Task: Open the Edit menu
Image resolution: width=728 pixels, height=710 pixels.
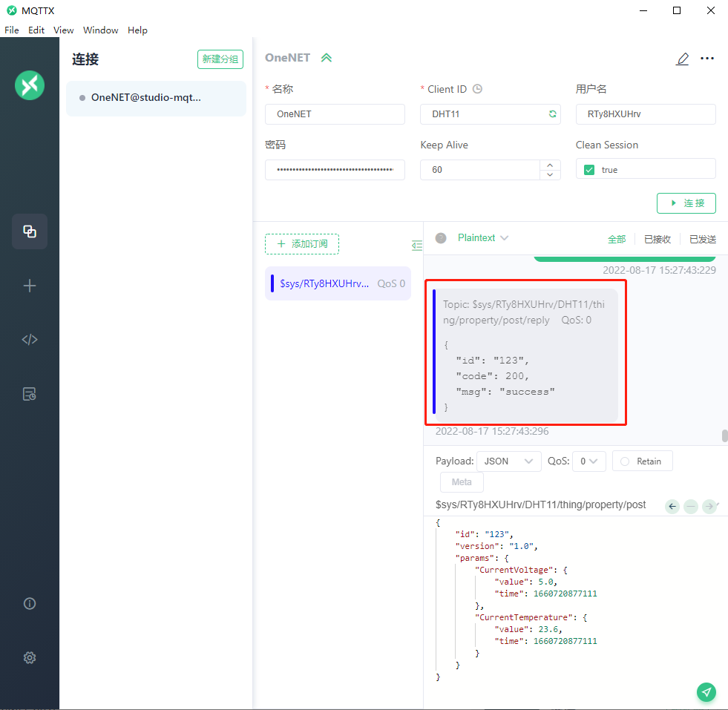Action: 36,30
